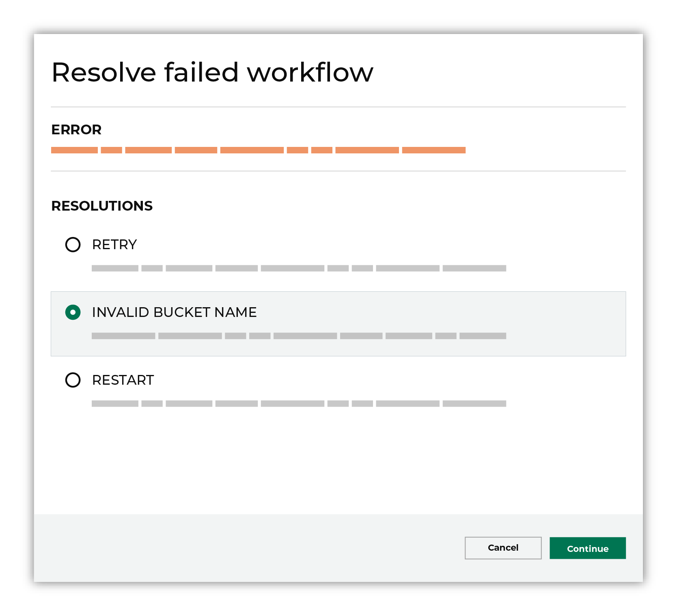The width and height of the screenshot is (677, 616).
Task: Select the RETRY radio button
Action: pyautogui.click(x=73, y=245)
